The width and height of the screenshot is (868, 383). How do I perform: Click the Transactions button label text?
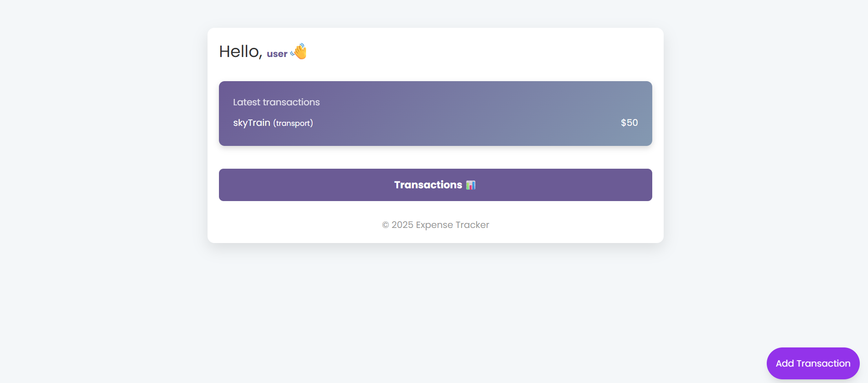[428, 185]
